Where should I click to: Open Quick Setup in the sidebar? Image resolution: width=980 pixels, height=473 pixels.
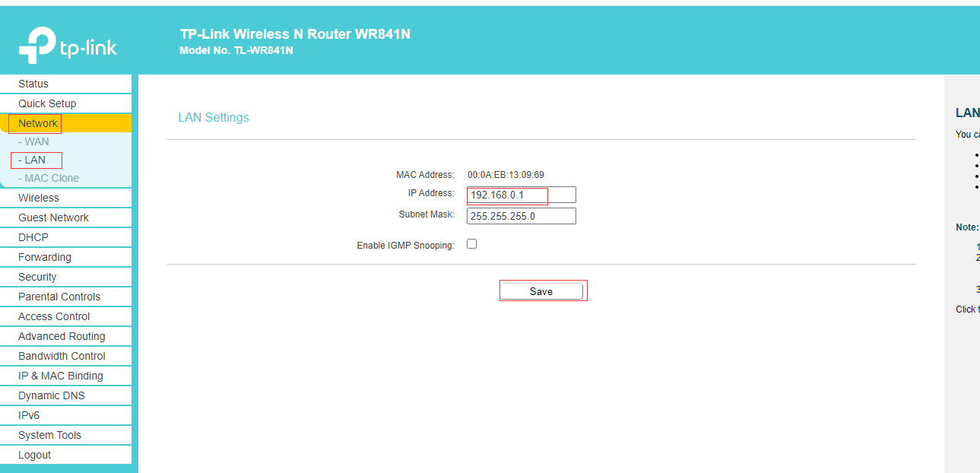pyautogui.click(x=66, y=103)
